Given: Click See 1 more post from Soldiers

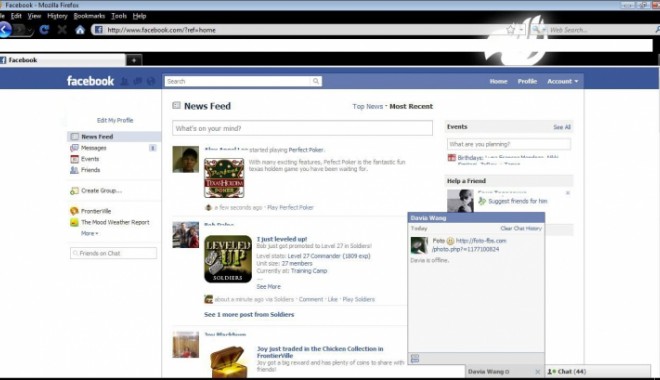Looking at the screenshot, I should [x=249, y=314].
